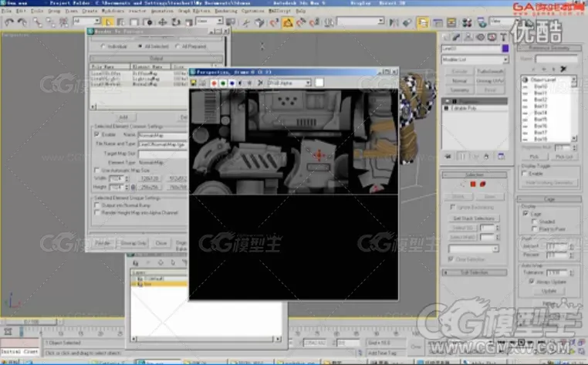Open the File menu
Screen dimensions: 588x365
click(x=6, y=12)
